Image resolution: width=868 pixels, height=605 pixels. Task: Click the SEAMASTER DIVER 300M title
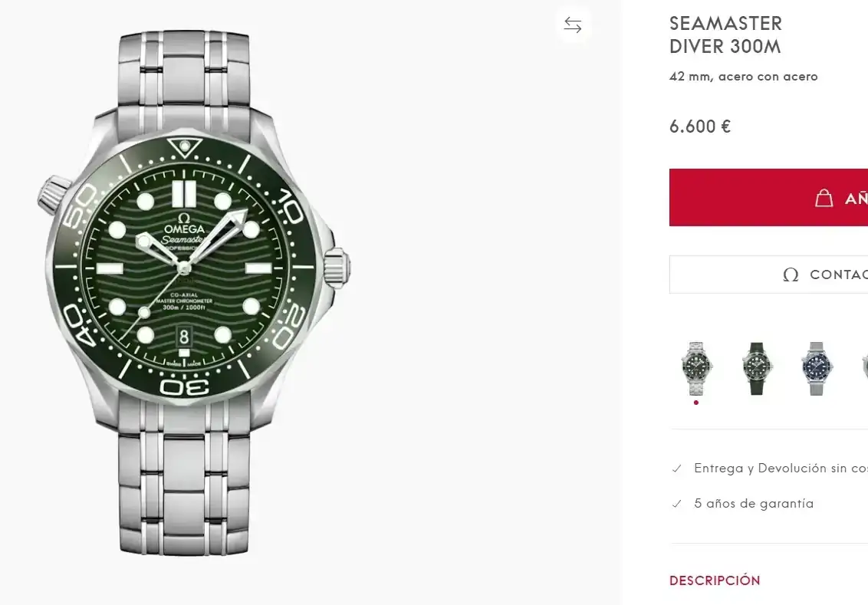click(x=725, y=35)
